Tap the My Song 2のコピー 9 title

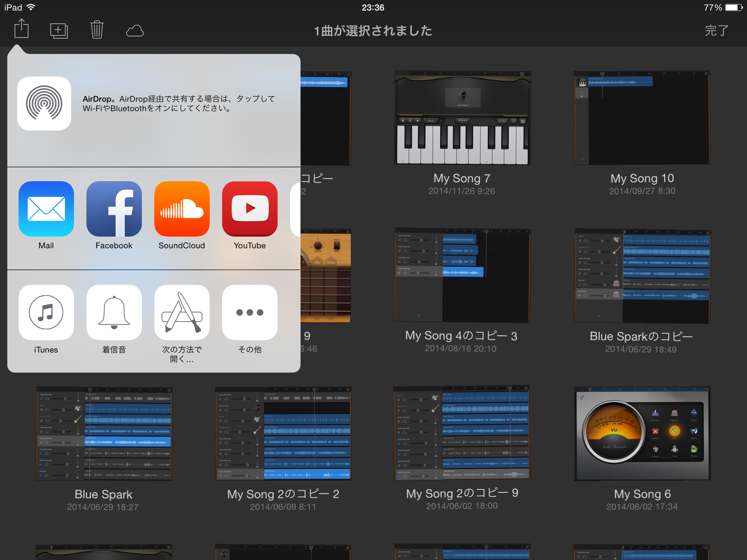tap(462, 493)
